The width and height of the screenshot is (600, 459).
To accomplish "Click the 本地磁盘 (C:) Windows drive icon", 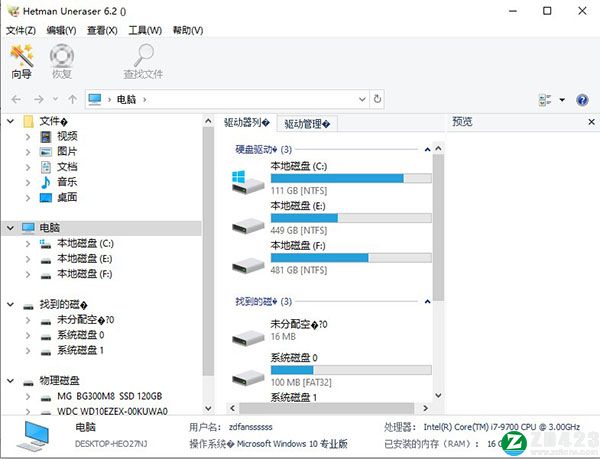I will [x=248, y=182].
